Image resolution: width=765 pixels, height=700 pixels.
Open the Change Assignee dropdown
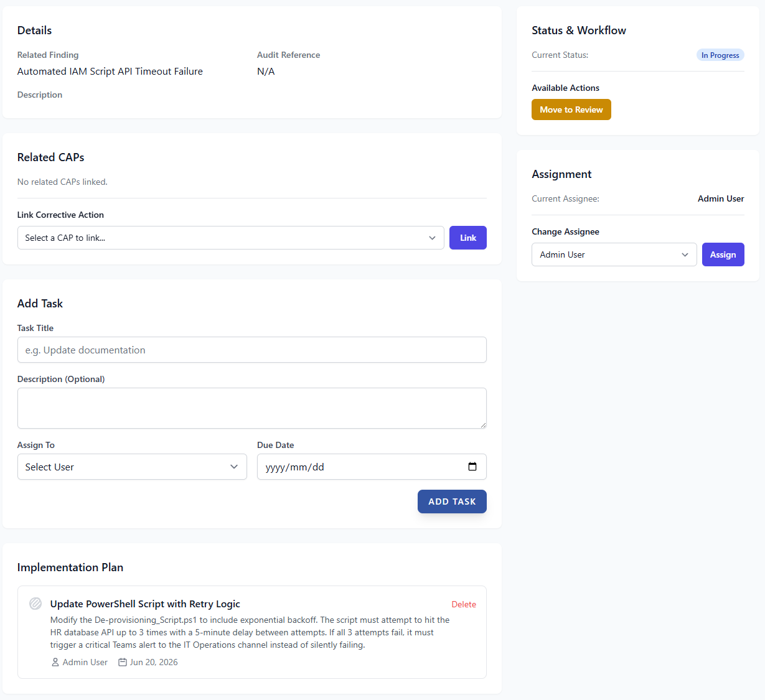click(x=614, y=254)
